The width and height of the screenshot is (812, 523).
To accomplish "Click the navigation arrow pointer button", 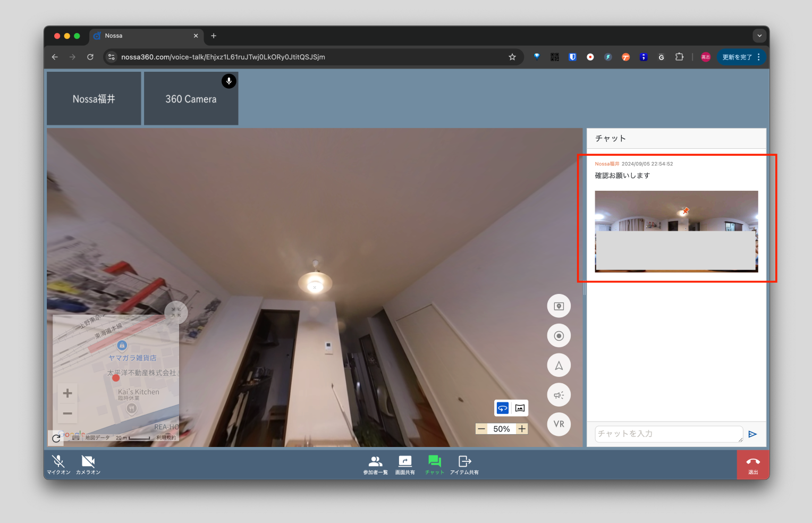I will point(559,366).
